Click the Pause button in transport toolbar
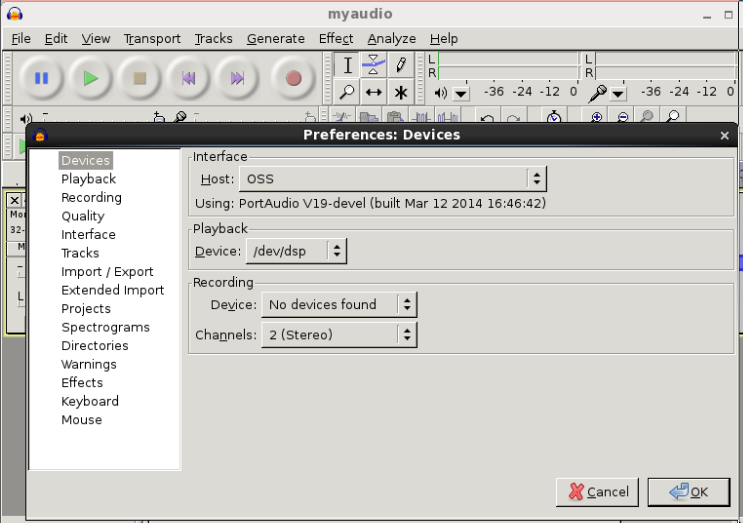The image size is (743, 523). 42,78
